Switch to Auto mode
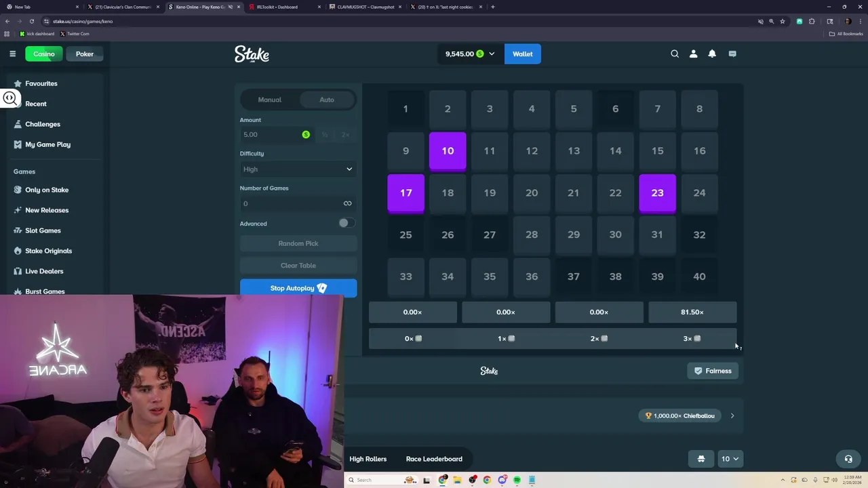This screenshot has width=868, height=488. 327,100
